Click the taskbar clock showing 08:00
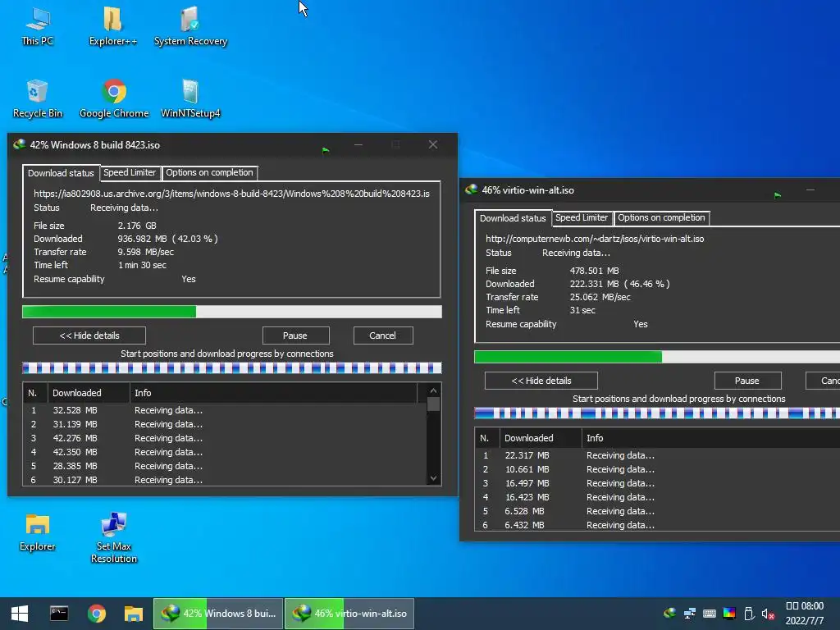The image size is (840, 630). 805,614
